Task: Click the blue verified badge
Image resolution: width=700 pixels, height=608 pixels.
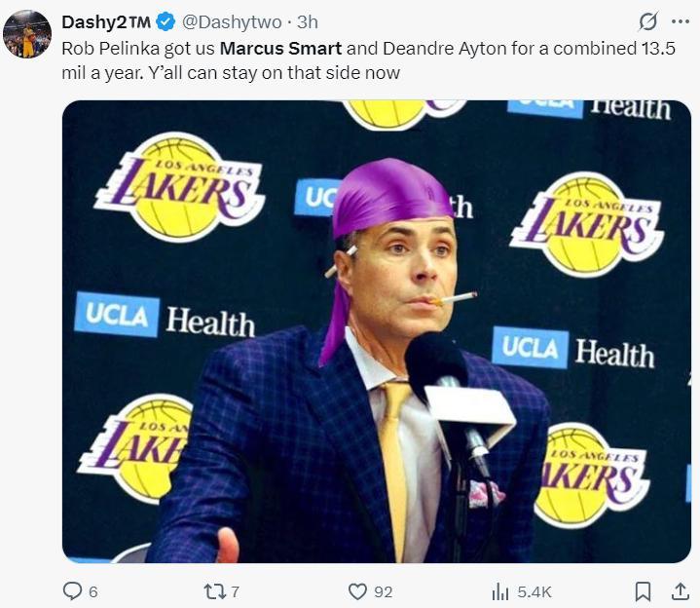Action: tap(166, 21)
